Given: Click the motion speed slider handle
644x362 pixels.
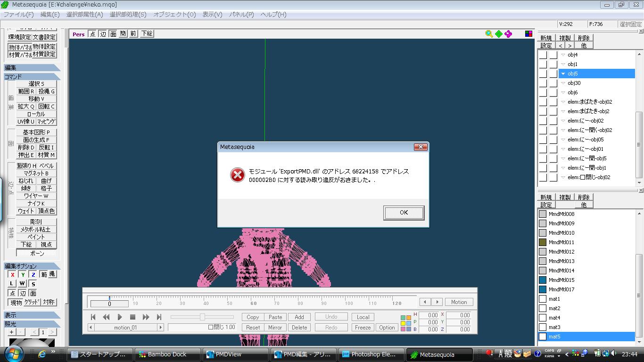Looking at the screenshot, I should [202, 317].
